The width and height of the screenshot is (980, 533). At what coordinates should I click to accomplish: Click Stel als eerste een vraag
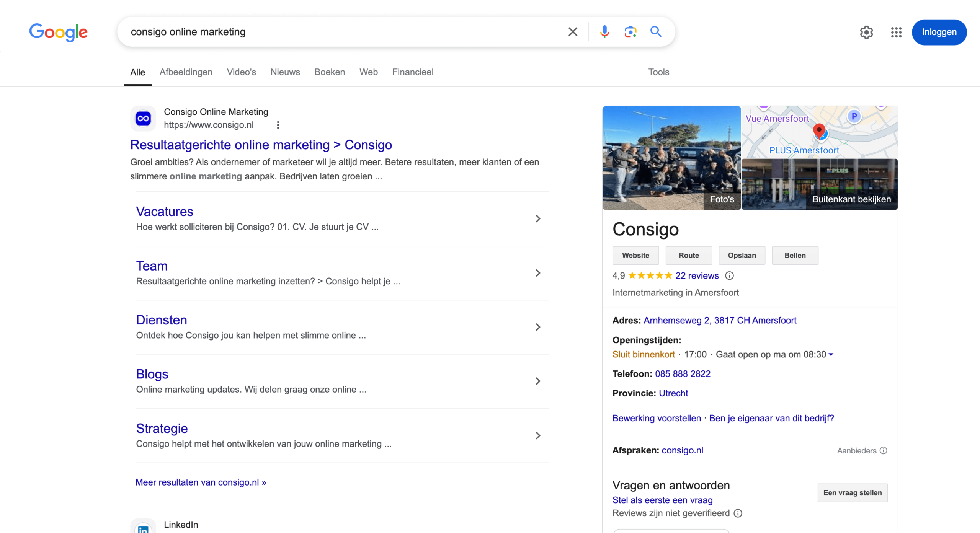pos(662,500)
